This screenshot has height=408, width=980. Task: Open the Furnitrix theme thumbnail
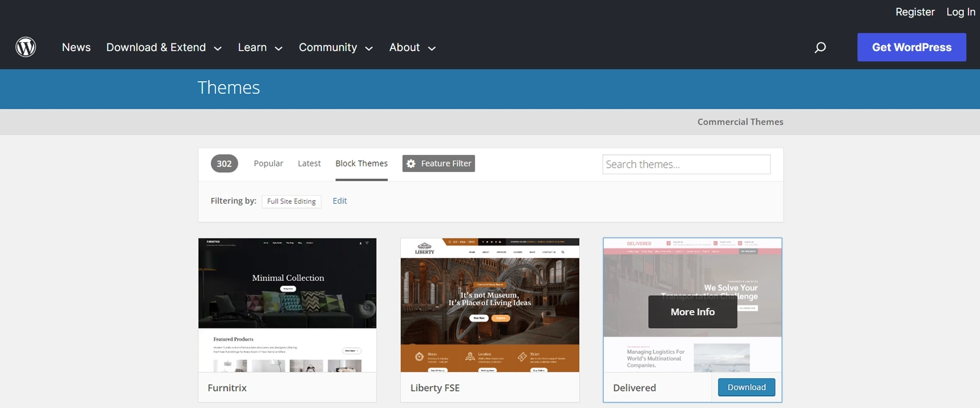287,305
